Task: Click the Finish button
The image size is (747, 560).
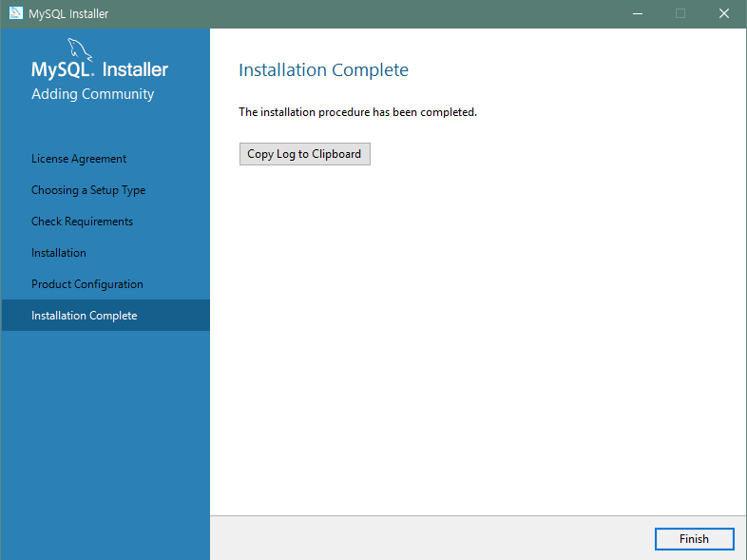Action: pyautogui.click(x=694, y=538)
